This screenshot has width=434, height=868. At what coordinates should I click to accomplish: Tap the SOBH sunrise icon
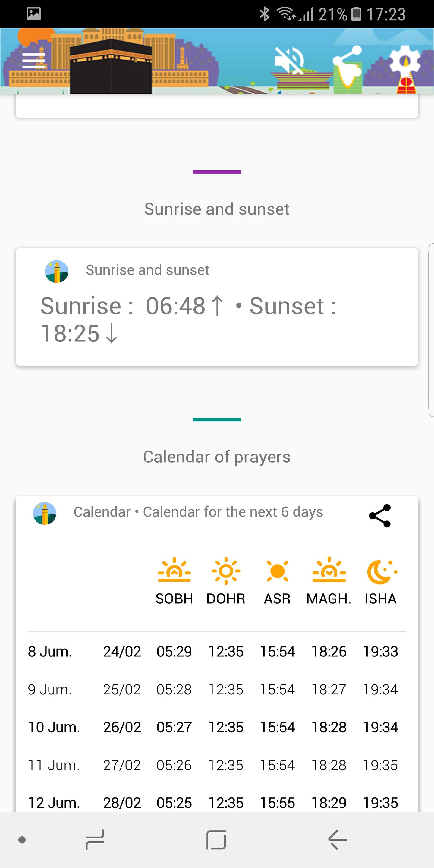click(x=174, y=571)
